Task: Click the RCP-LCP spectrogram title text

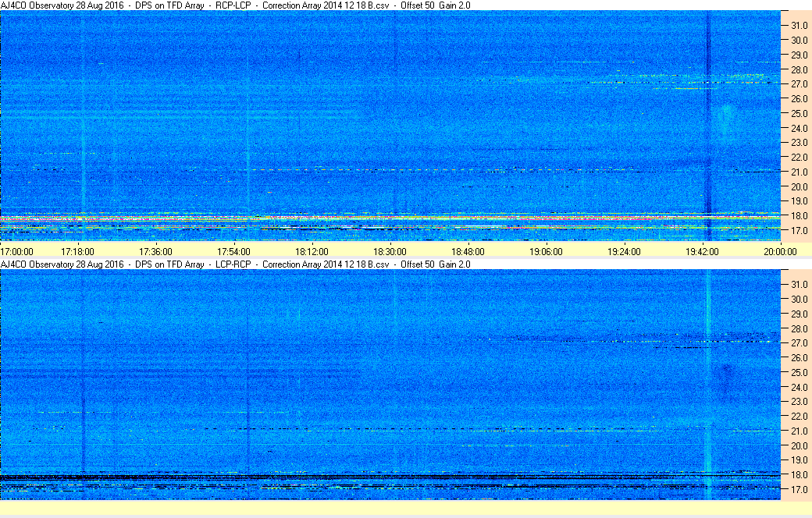Action: (236, 5)
